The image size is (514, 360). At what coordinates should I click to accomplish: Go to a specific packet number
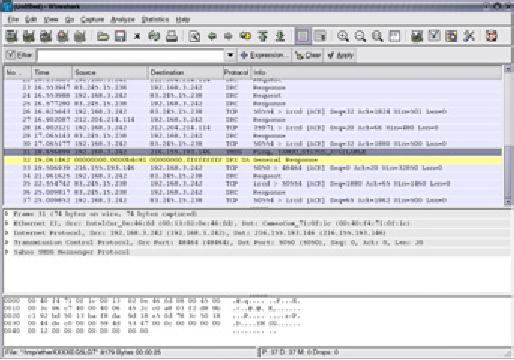click(246, 36)
